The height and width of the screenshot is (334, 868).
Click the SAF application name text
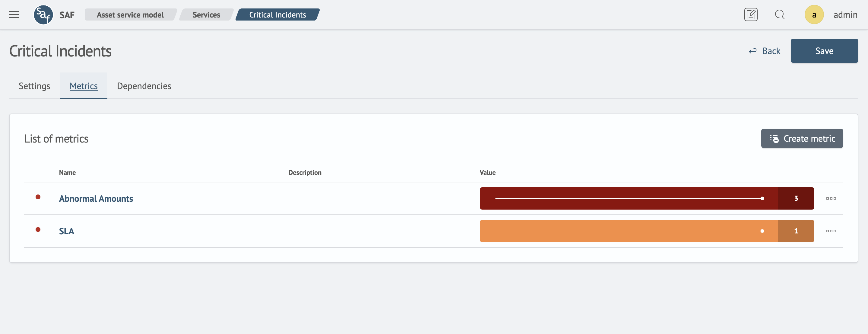(x=67, y=15)
